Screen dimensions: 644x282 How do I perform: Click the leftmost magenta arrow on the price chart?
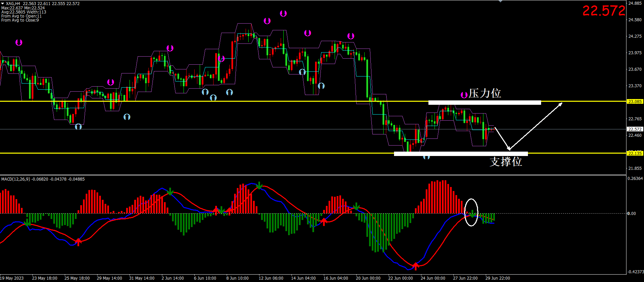tap(19, 42)
